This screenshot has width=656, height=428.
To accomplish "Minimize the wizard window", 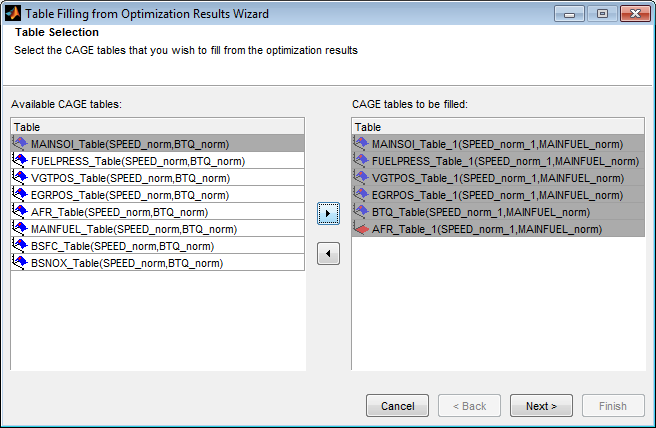I will point(569,14).
